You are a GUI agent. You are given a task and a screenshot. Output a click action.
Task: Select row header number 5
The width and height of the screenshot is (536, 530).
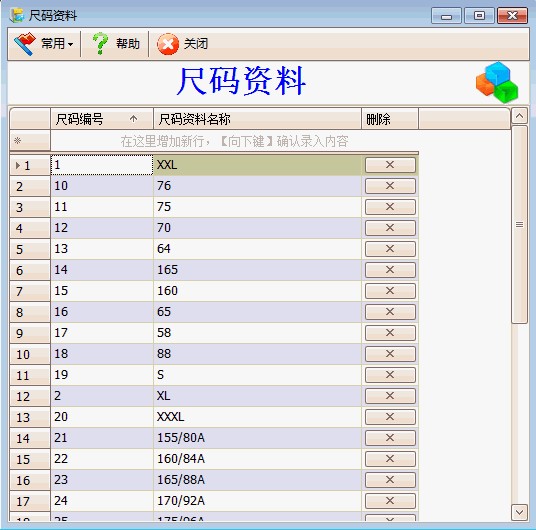(30, 249)
